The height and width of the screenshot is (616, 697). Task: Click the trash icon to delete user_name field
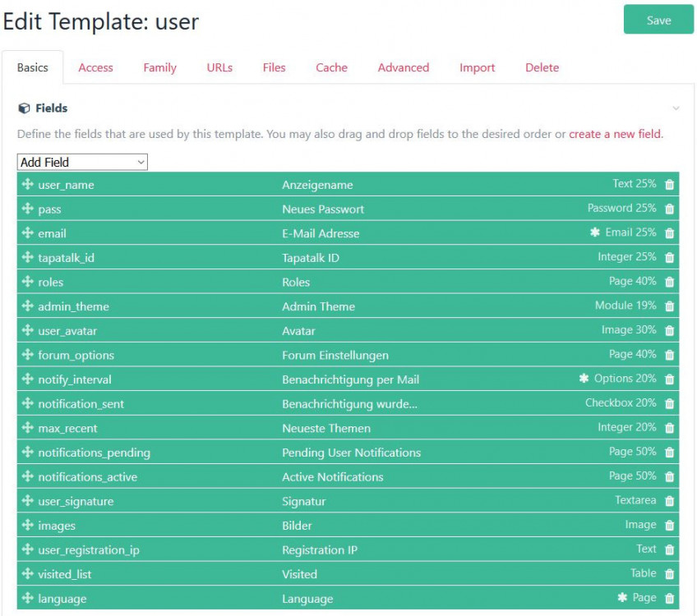670,185
